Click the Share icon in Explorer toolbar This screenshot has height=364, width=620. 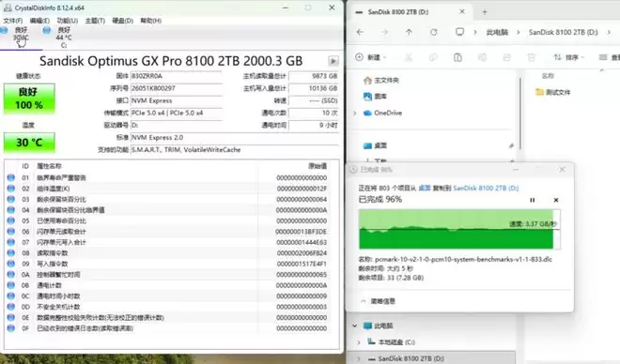pyautogui.click(x=506, y=57)
